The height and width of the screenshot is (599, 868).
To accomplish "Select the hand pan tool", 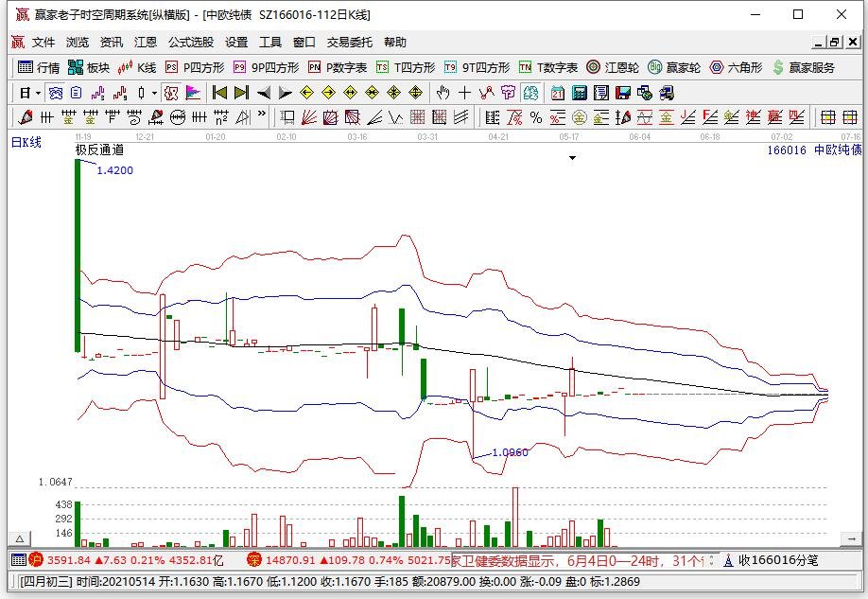I will point(443,93).
